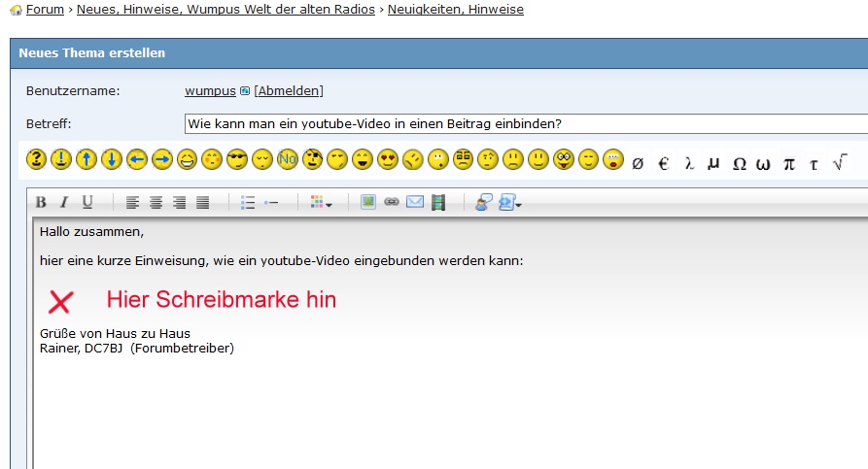Click the insert image icon
This screenshot has width=868, height=469.
tap(368, 202)
